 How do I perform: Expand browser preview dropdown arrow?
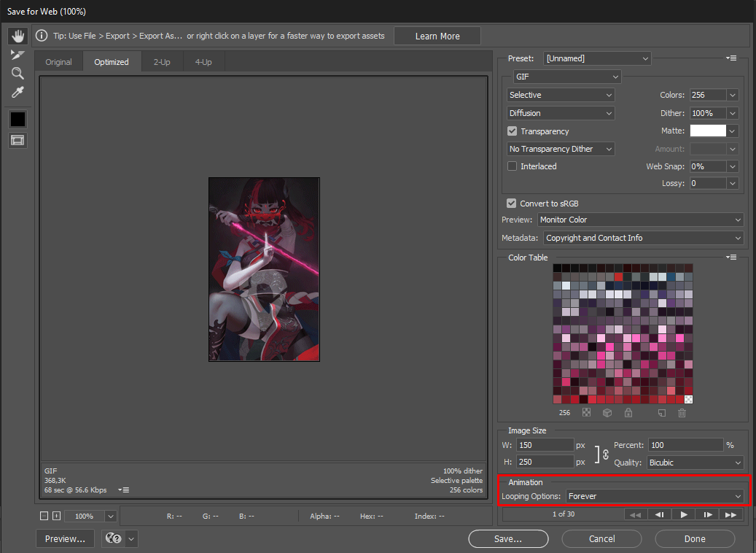[131, 538]
